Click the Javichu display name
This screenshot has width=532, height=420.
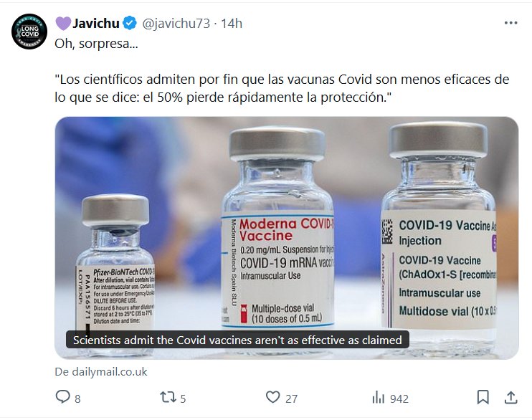click(95, 24)
